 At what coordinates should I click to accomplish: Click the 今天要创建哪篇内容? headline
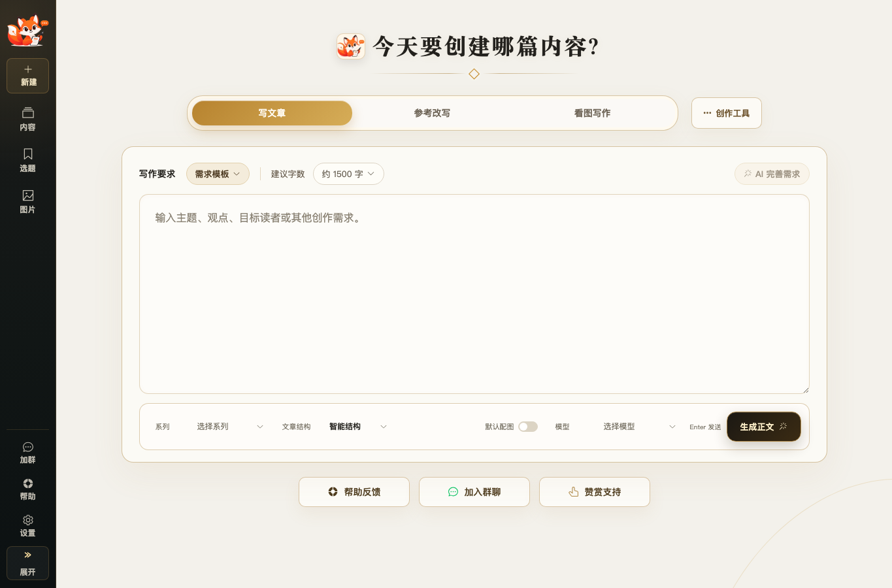[486, 46]
